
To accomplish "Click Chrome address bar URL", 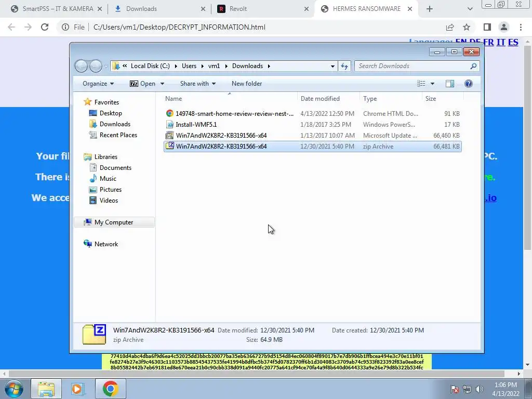I will pyautogui.click(x=179, y=27).
